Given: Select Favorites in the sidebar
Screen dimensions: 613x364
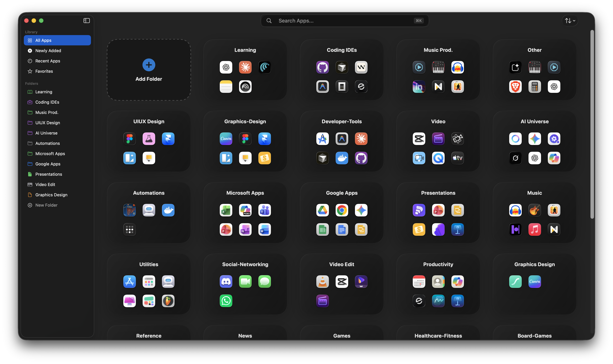Looking at the screenshot, I should [44, 71].
